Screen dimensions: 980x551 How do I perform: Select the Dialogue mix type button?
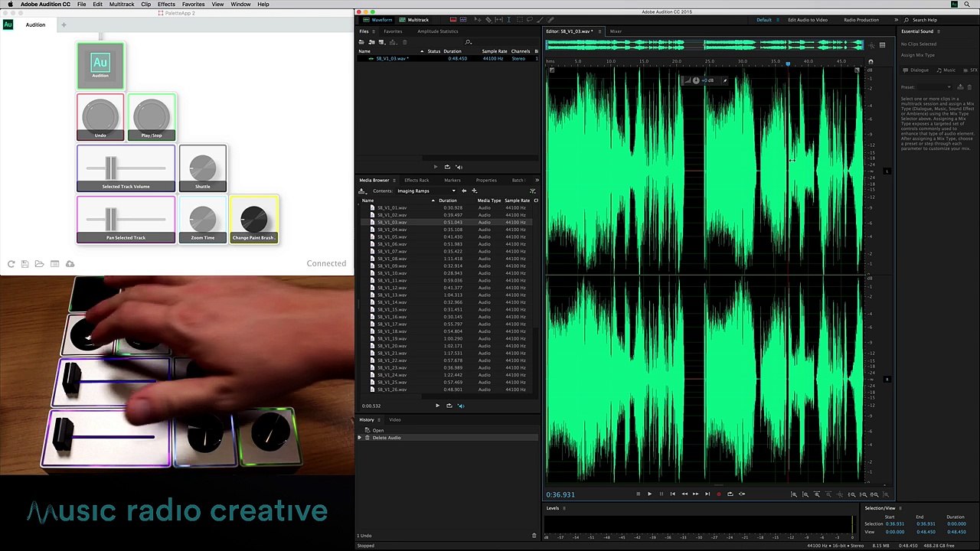point(916,70)
